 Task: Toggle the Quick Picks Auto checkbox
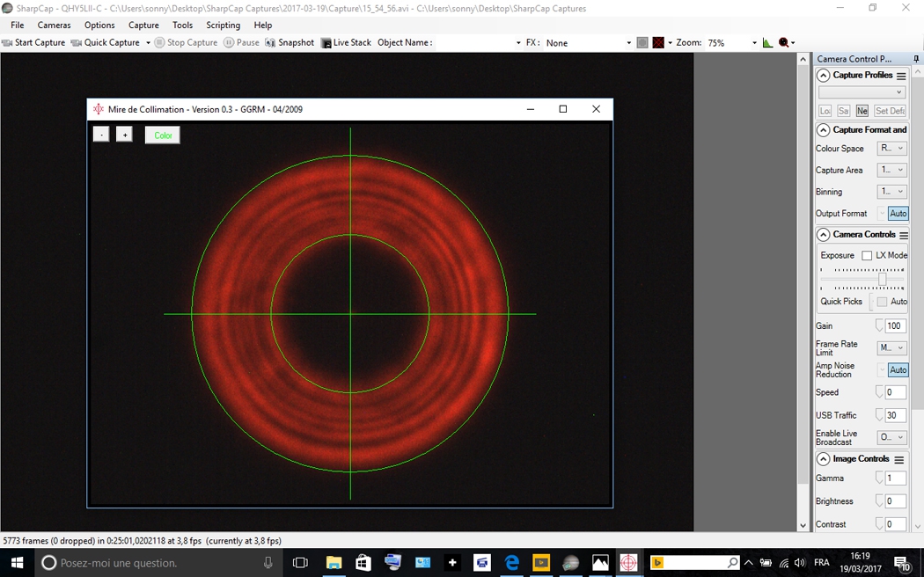(x=882, y=302)
